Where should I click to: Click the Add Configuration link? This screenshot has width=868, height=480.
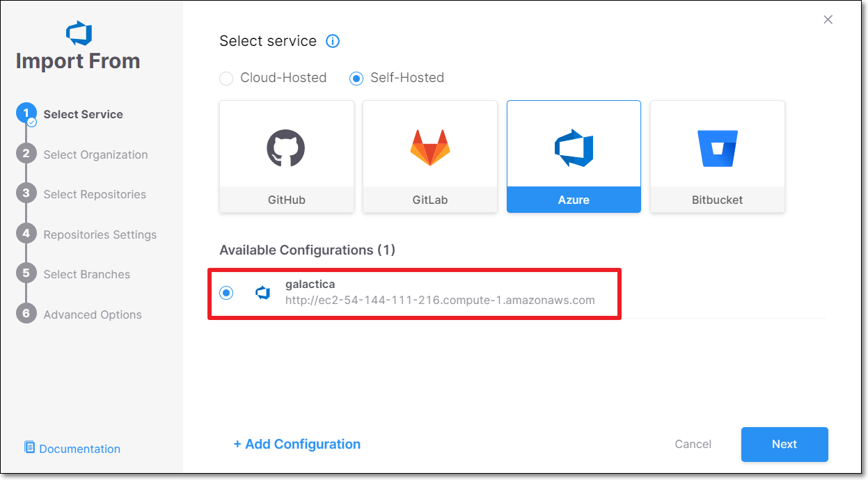[297, 444]
